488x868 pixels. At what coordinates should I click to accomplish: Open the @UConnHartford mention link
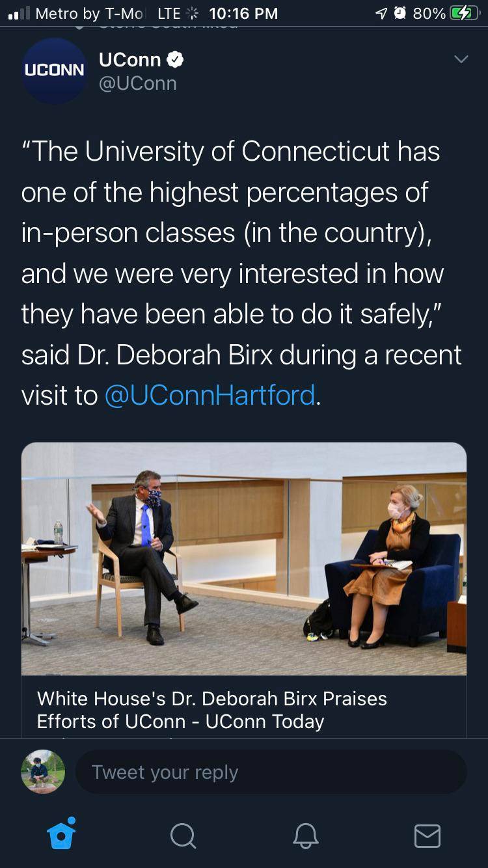tap(210, 395)
